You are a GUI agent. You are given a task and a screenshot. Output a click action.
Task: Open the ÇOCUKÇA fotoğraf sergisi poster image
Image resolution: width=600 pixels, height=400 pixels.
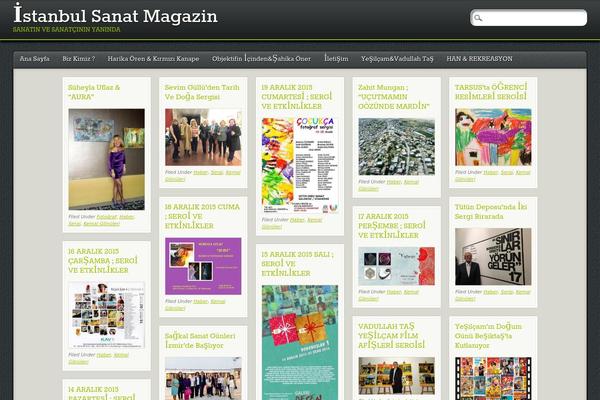click(x=300, y=165)
